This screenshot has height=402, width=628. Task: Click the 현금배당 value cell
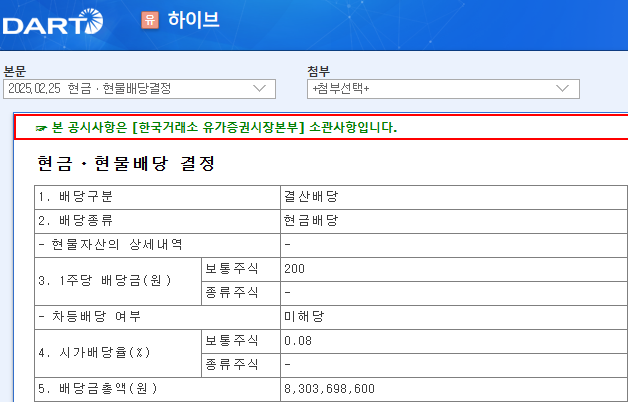tap(311, 220)
